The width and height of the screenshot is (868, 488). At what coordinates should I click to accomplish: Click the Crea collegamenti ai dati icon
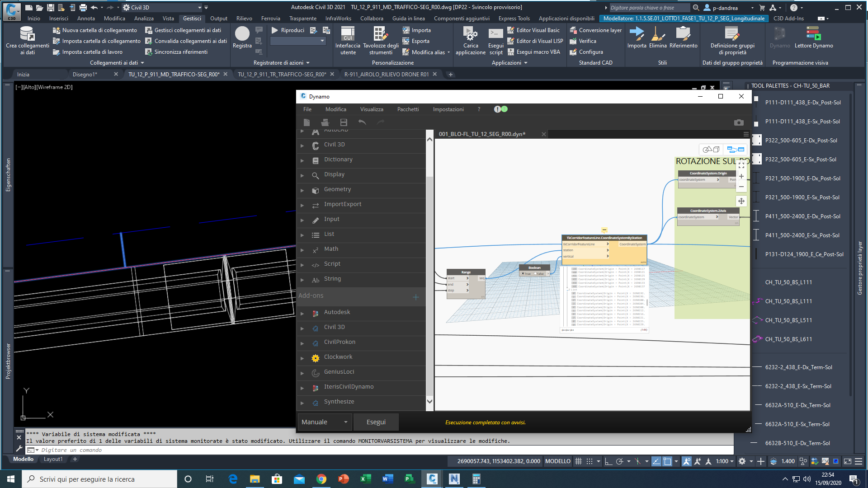click(27, 34)
